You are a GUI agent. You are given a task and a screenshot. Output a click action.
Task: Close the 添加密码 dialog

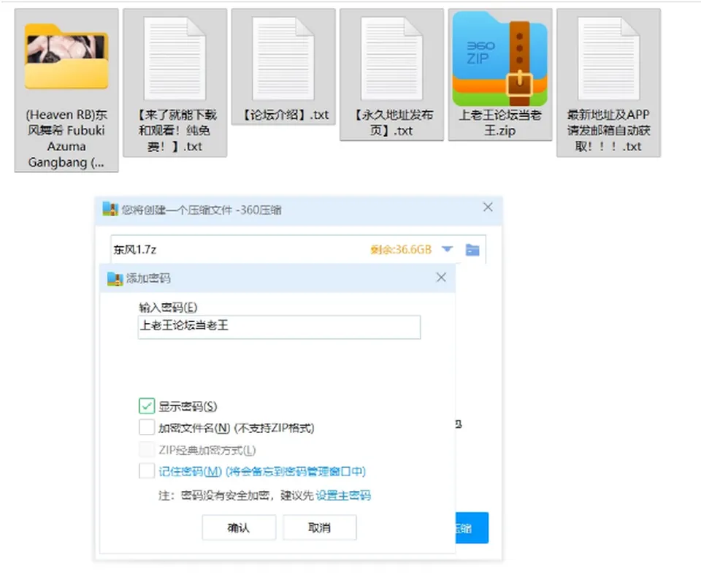(x=441, y=278)
